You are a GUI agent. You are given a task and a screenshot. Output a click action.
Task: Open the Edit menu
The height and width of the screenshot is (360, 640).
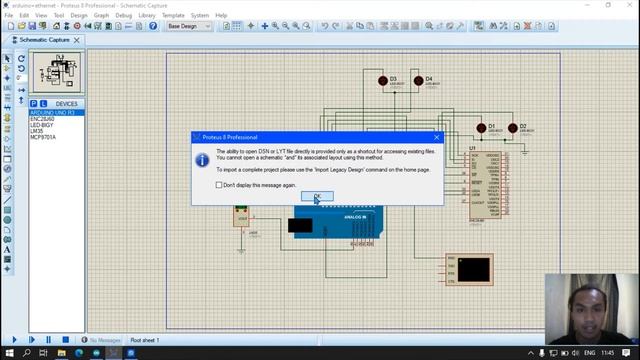coord(24,16)
